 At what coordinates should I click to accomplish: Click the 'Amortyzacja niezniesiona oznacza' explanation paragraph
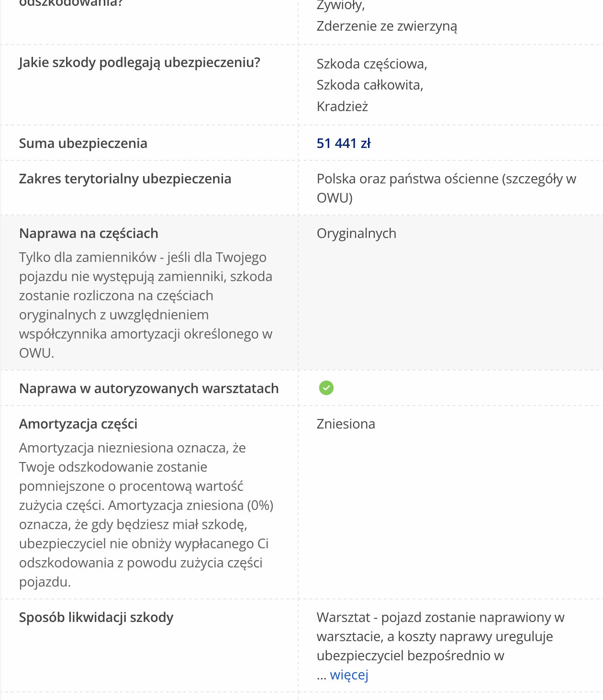point(145,515)
